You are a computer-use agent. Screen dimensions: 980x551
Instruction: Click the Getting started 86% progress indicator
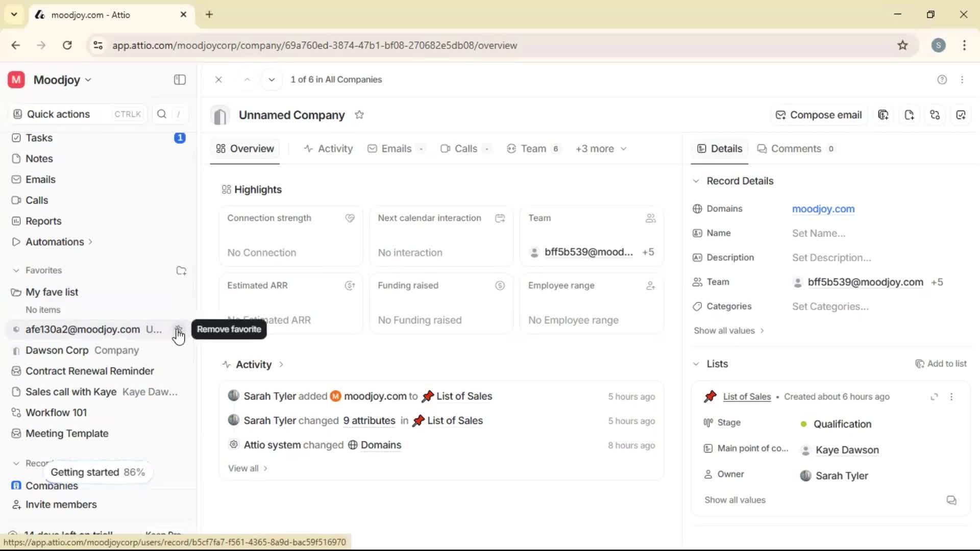click(97, 472)
